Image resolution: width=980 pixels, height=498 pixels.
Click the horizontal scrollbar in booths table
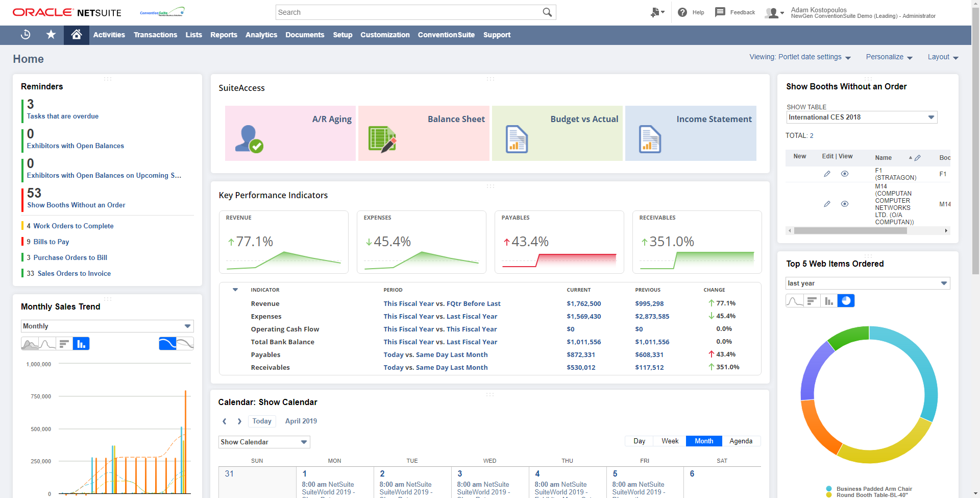click(850, 231)
